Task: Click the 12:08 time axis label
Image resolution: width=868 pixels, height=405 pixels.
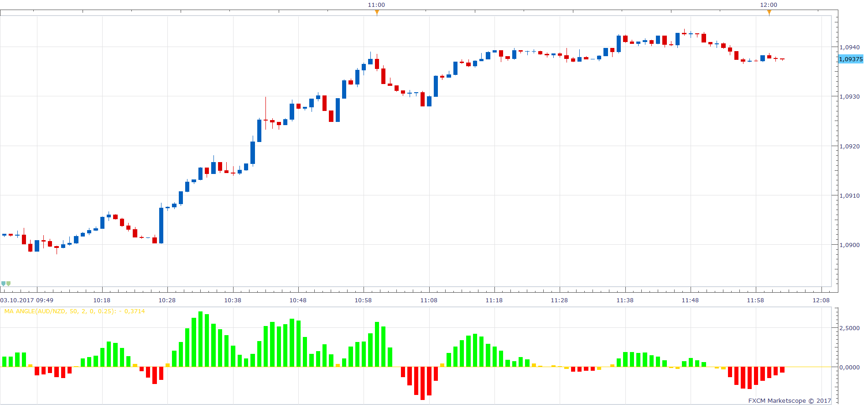Action: pos(821,300)
